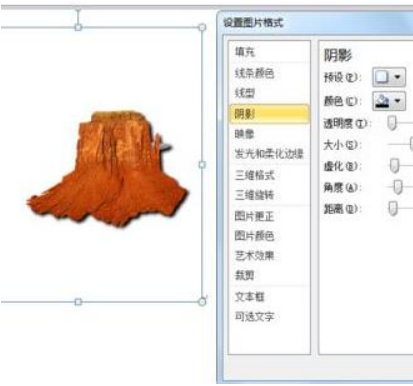Click the 透明度(T) label
Screen dimensions: 413x386
coord(347,123)
